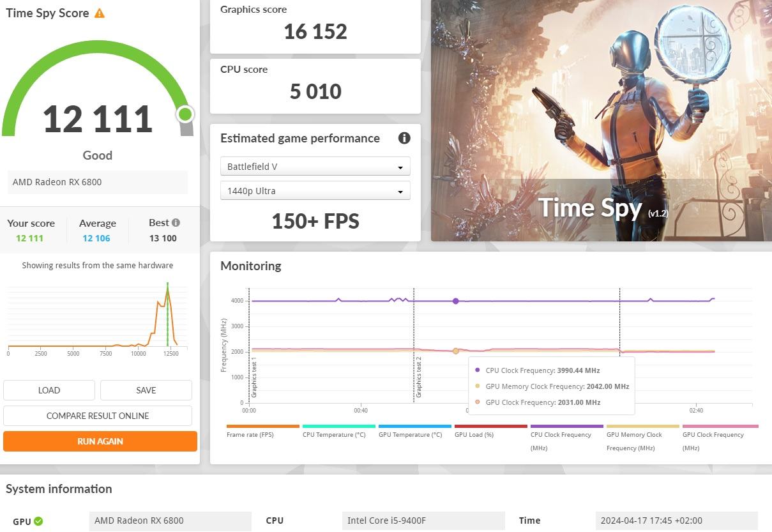Click the green checkmark beside GPU

click(38, 521)
